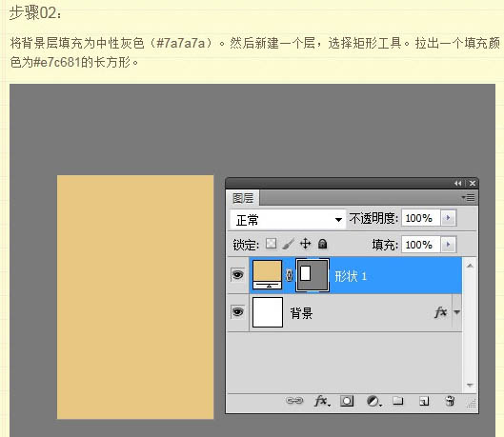This screenshot has height=437, width=504.
Task: Expand the fx effects arrow on 背景 layer
Action: coord(456,311)
